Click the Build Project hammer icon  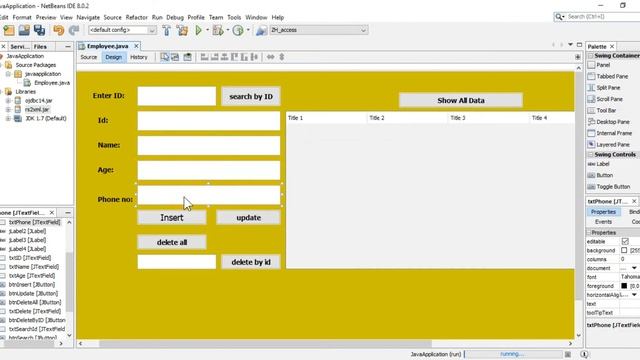click(x=167, y=30)
